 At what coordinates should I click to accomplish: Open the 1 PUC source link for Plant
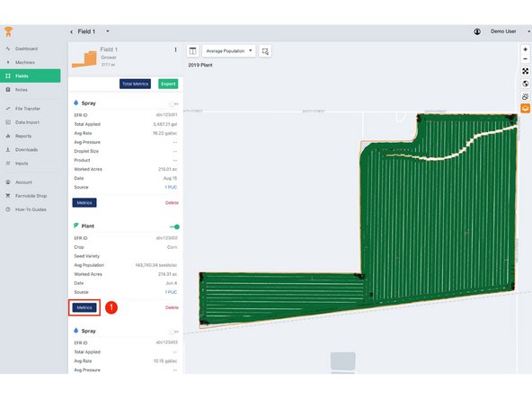171,292
